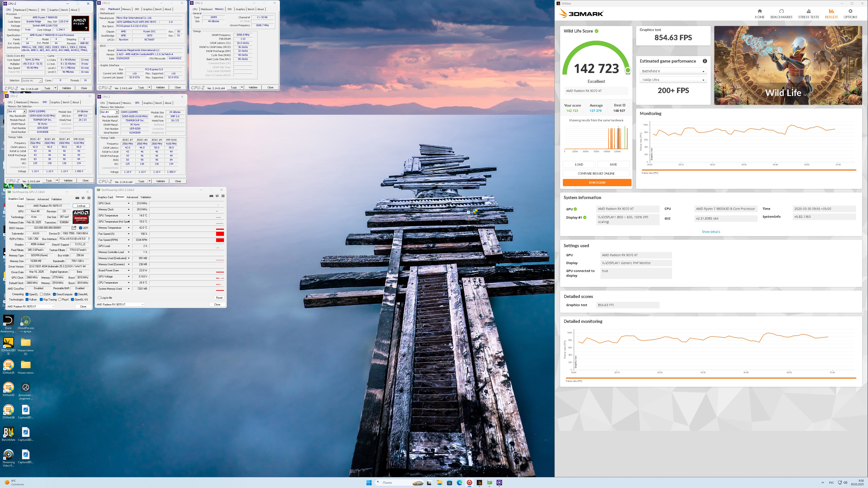
Task: Open GPU Clock sensor dropdown
Action: click(128, 203)
